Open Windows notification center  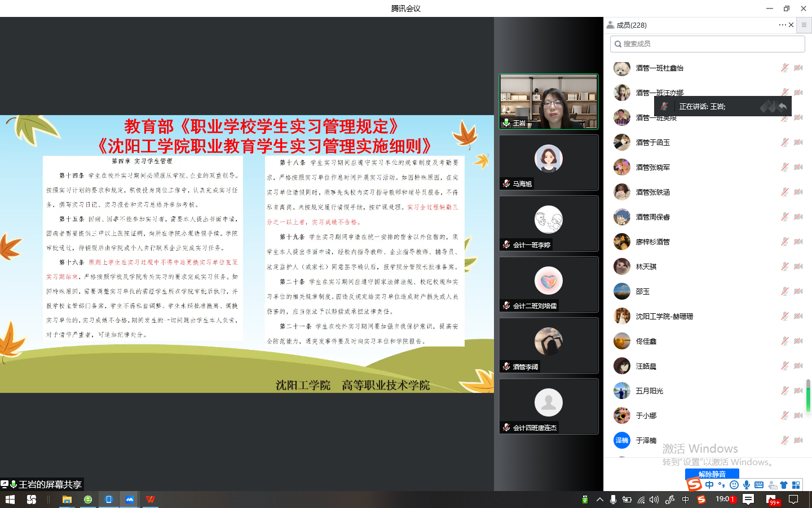793,500
